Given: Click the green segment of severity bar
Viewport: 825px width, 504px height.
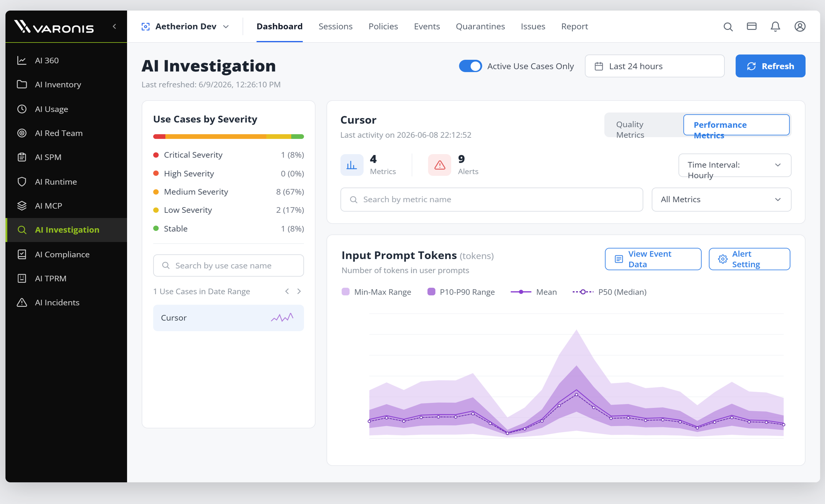Looking at the screenshot, I should pyautogui.click(x=297, y=137).
